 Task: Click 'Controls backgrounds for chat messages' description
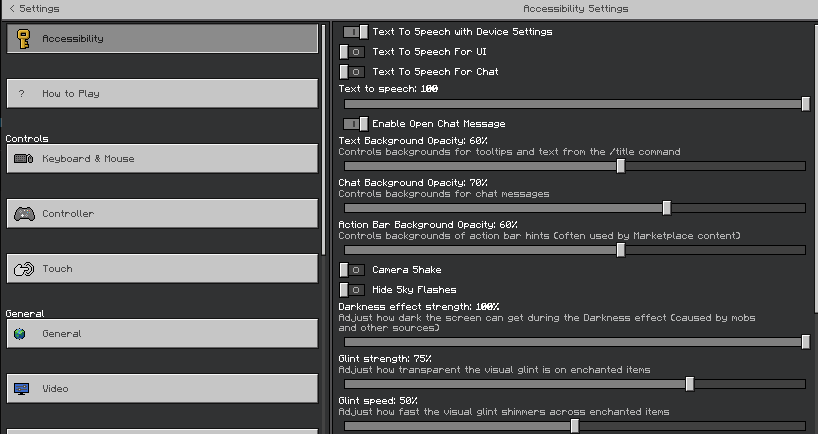pyautogui.click(x=444, y=194)
